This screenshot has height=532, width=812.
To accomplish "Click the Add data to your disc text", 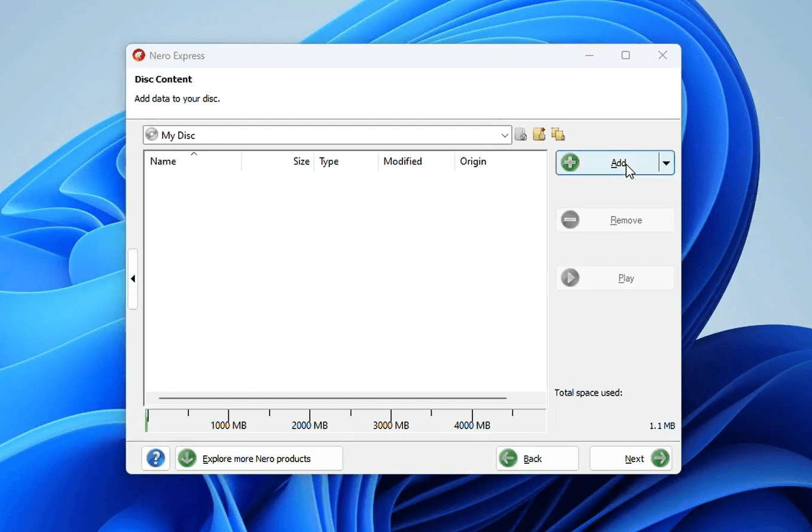I will tap(177, 99).
